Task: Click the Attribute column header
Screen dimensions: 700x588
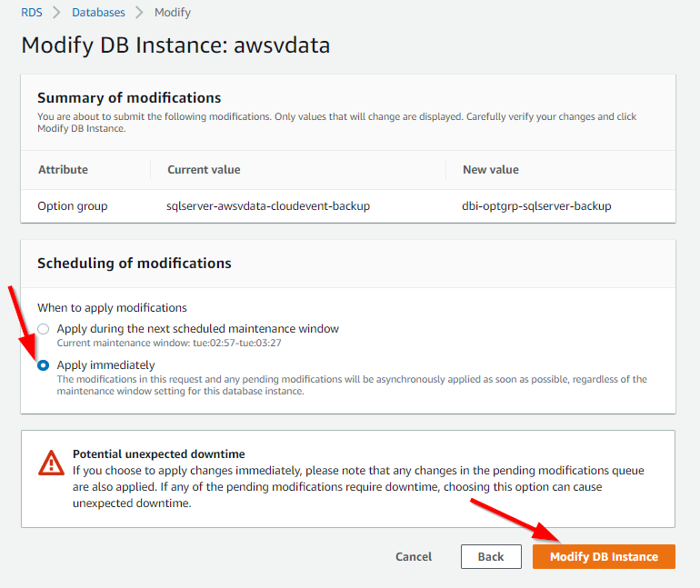Action: pyautogui.click(x=63, y=170)
